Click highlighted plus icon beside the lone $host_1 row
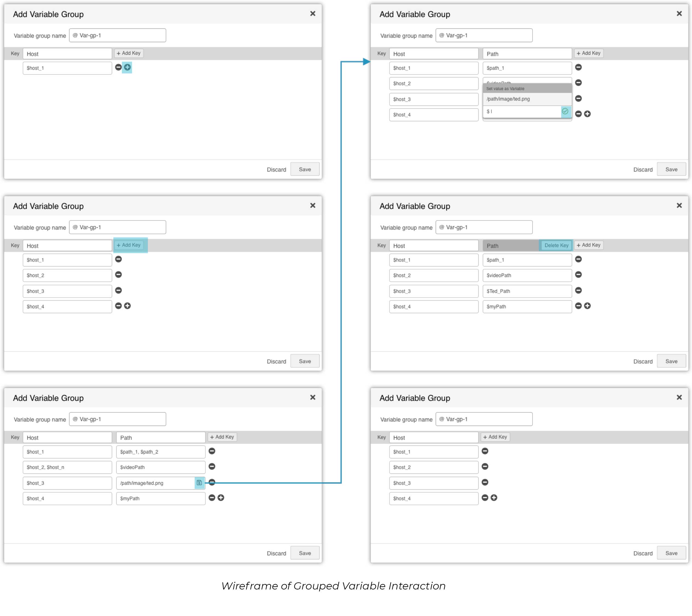This screenshot has height=616, width=692. [x=127, y=67]
